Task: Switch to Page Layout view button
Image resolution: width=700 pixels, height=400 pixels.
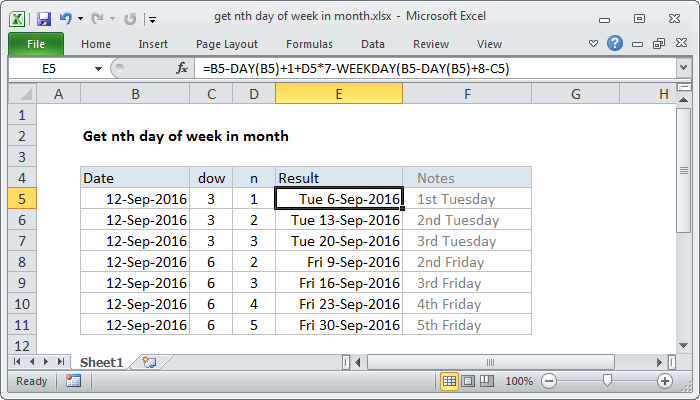Action: point(468,381)
